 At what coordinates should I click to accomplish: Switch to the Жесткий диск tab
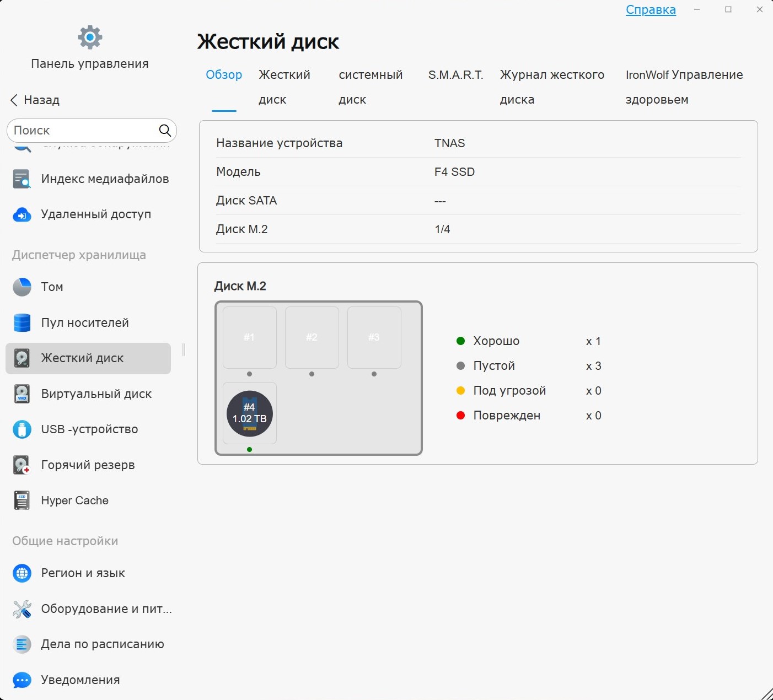[284, 87]
